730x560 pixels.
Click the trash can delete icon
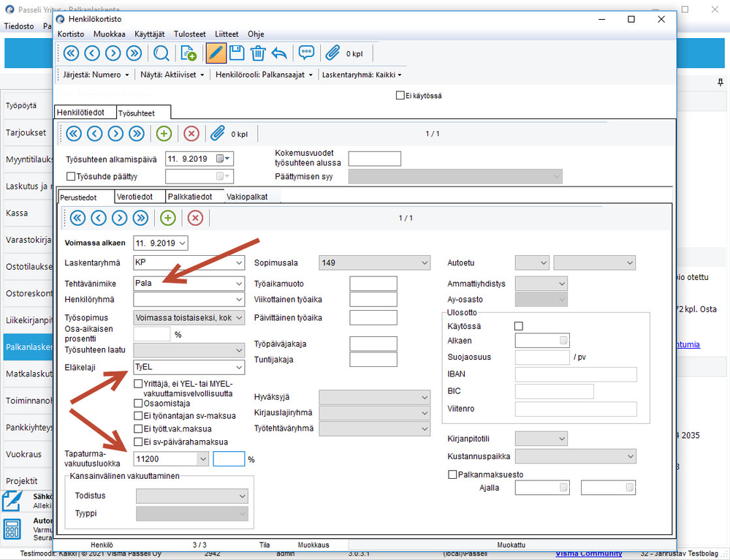258,53
